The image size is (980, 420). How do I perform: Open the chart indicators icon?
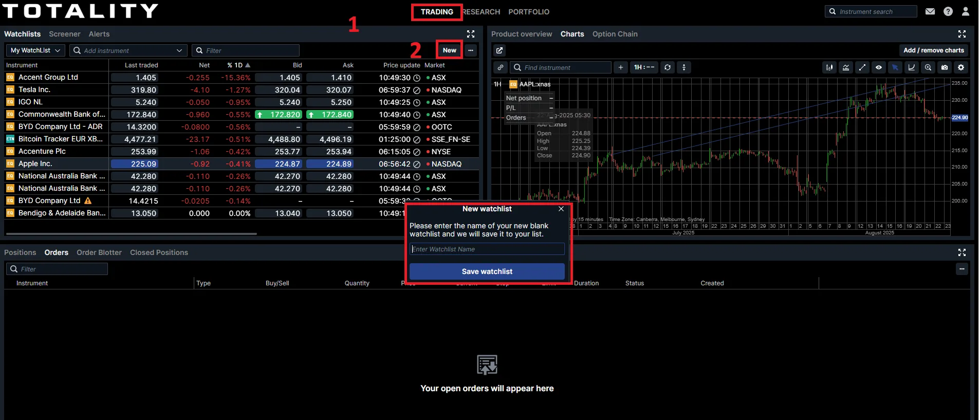tap(846, 67)
